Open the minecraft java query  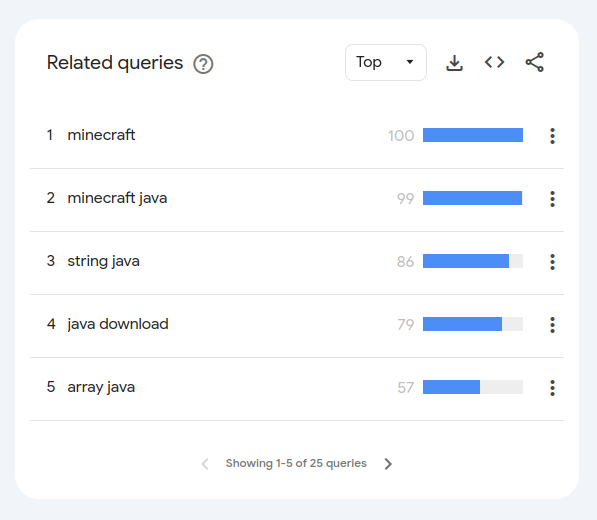(x=117, y=198)
